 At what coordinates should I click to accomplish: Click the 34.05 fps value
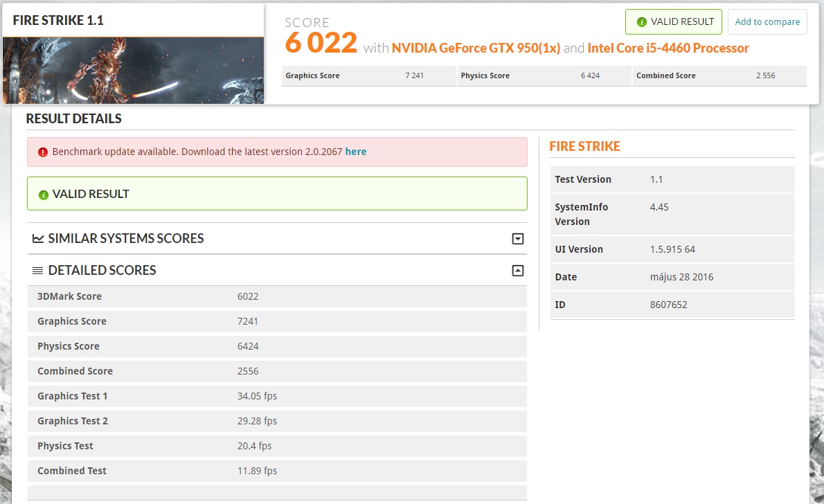tap(257, 396)
